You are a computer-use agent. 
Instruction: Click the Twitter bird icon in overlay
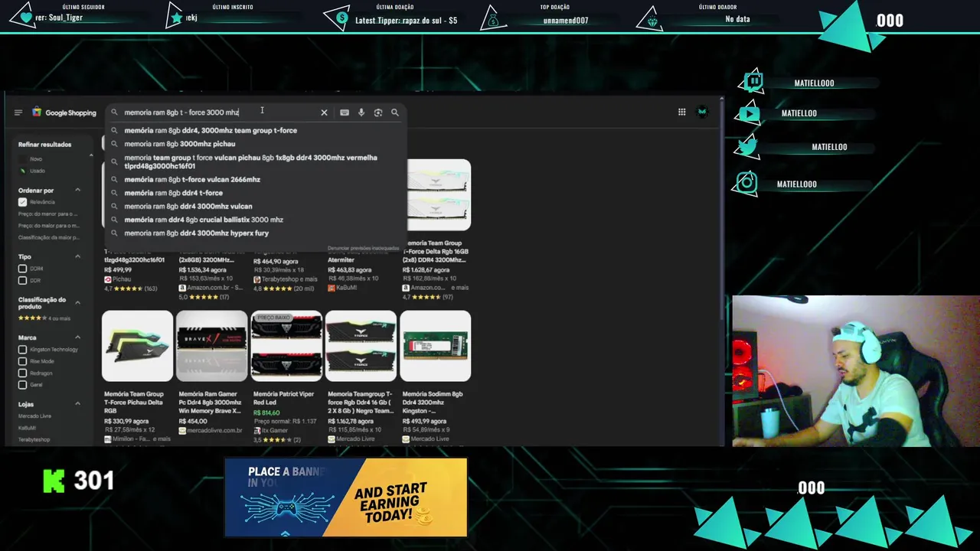(x=747, y=147)
